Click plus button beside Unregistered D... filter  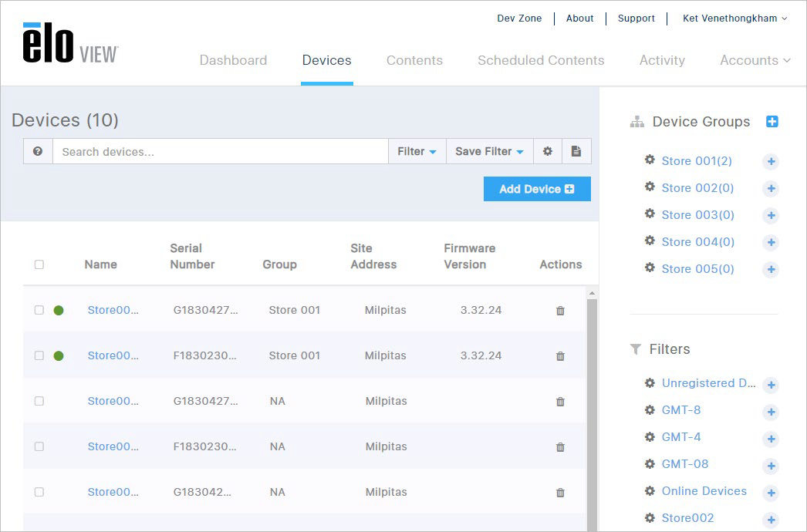pos(771,385)
